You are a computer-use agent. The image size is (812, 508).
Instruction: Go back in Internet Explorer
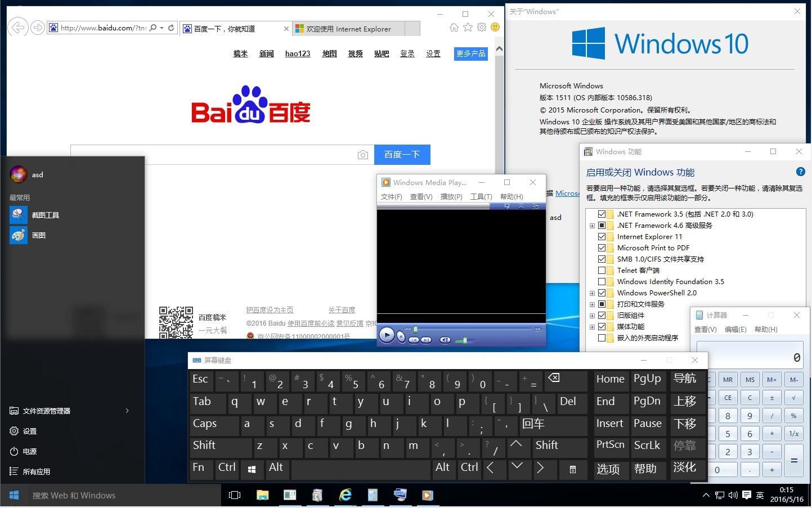[x=19, y=28]
